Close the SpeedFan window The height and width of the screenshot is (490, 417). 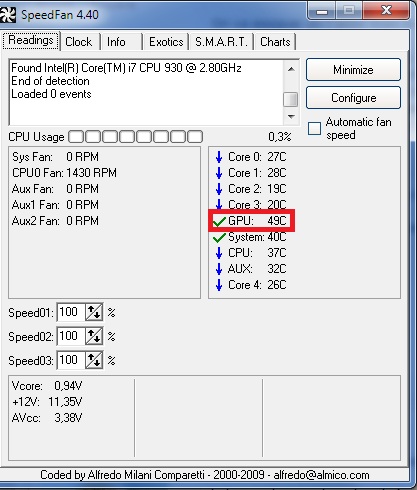pos(386,11)
